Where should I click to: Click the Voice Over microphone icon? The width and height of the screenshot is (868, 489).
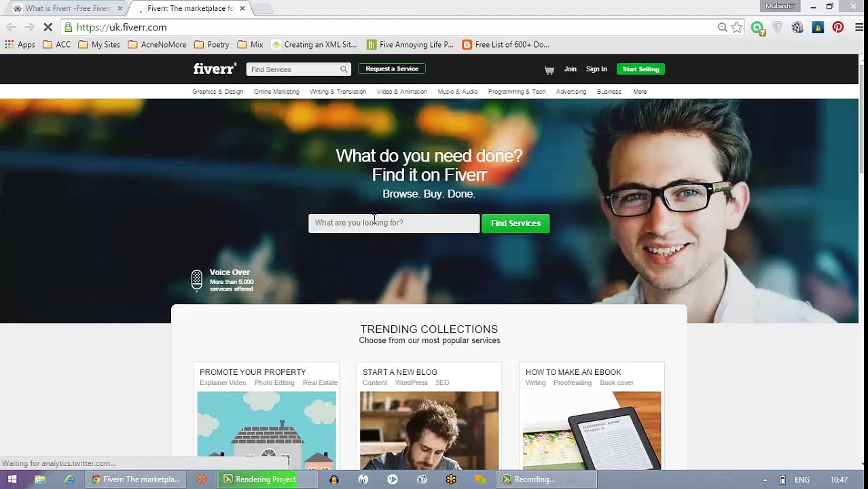click(x=196, y=280)
